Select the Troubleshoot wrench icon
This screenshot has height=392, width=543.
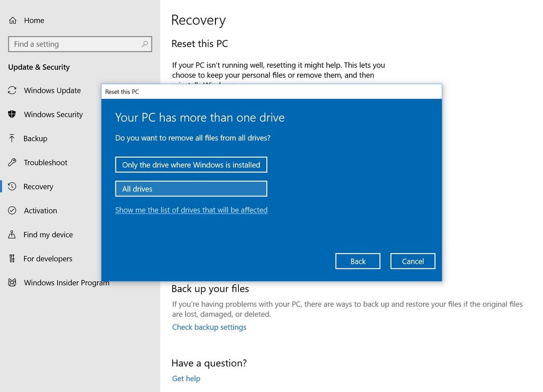[x=13, y=162]
